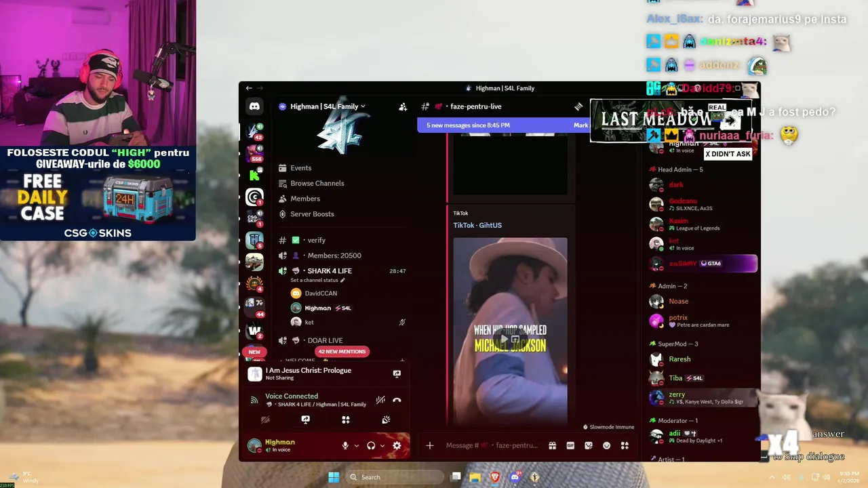
Task: Click the taskbar Search box
Action: [x=395, y=477]
